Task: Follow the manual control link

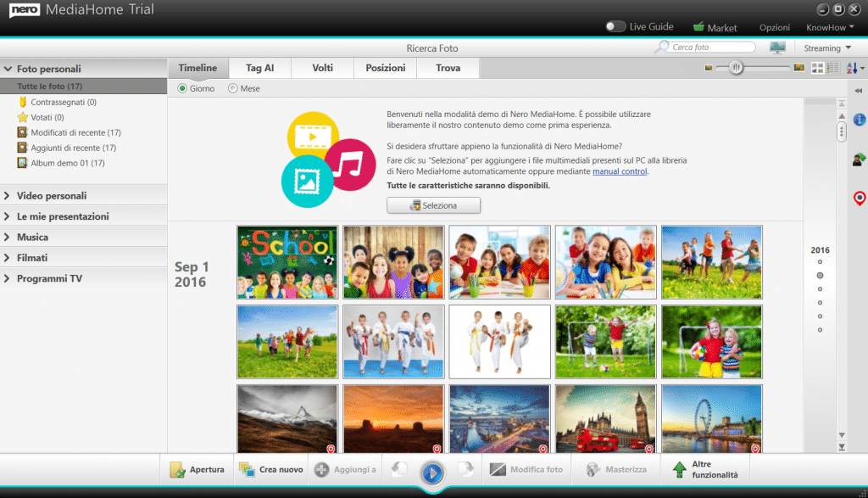Action: 620,171
